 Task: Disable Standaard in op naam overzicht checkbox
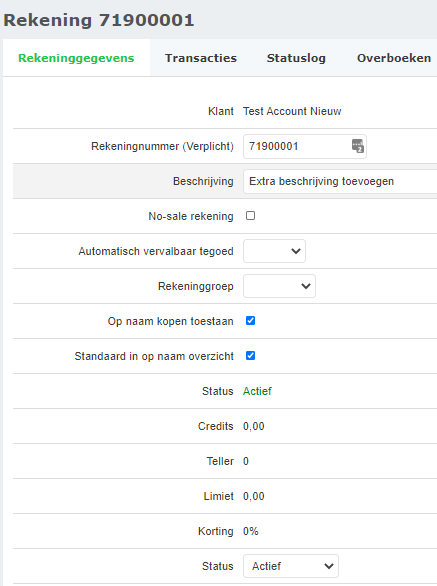point(250,355)
